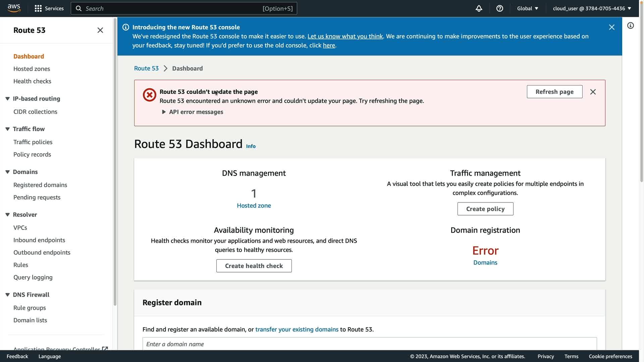Image resolution: width=644 pixels, height=362 pixels.
Task: Click the domain name input field
Action: [x=369, y=344]
